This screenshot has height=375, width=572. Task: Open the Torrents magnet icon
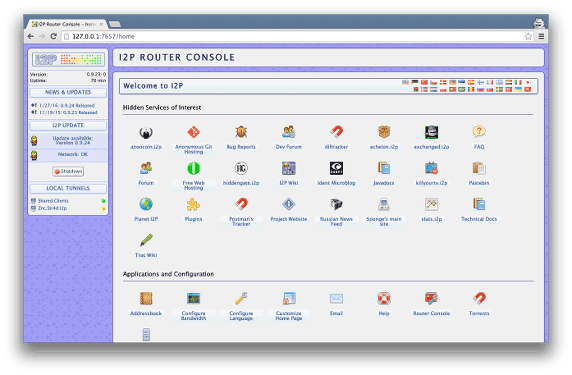pyautogui.click(x=479, y=298)
